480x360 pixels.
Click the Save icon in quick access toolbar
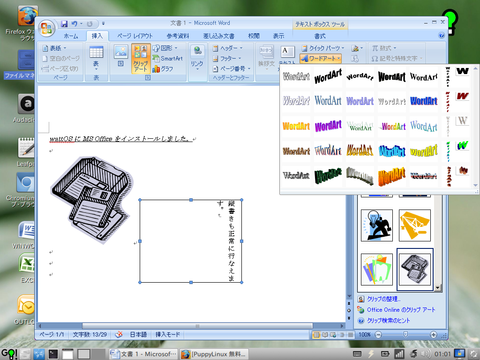click(x=64, y=24)
